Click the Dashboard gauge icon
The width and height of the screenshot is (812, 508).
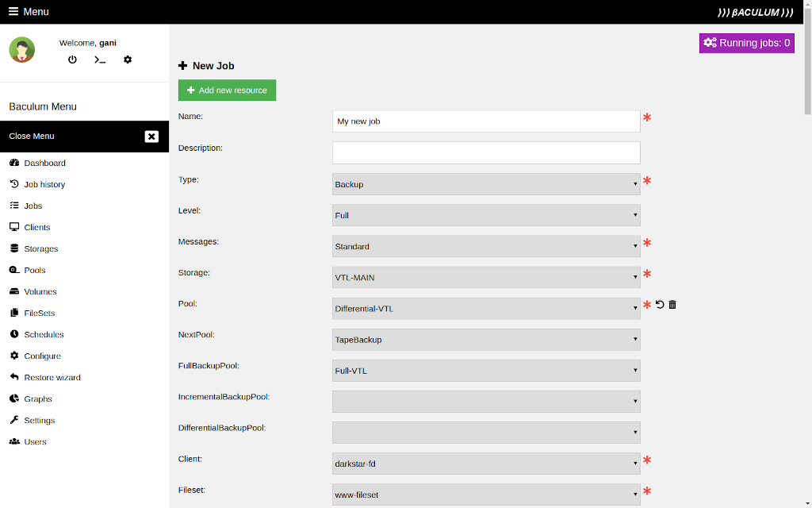click(x=14, y=163)
